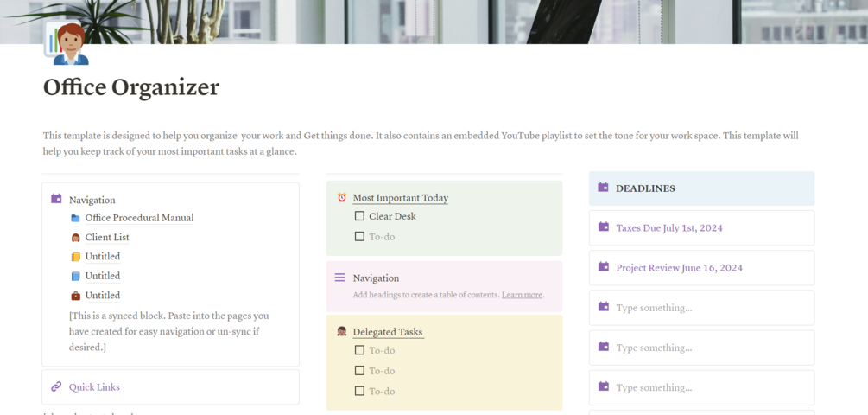Click the calendar icon in DEADLINES header
The height and width of the screenshot is (415, 868).
pyautogui.click(x=603, y=188)
